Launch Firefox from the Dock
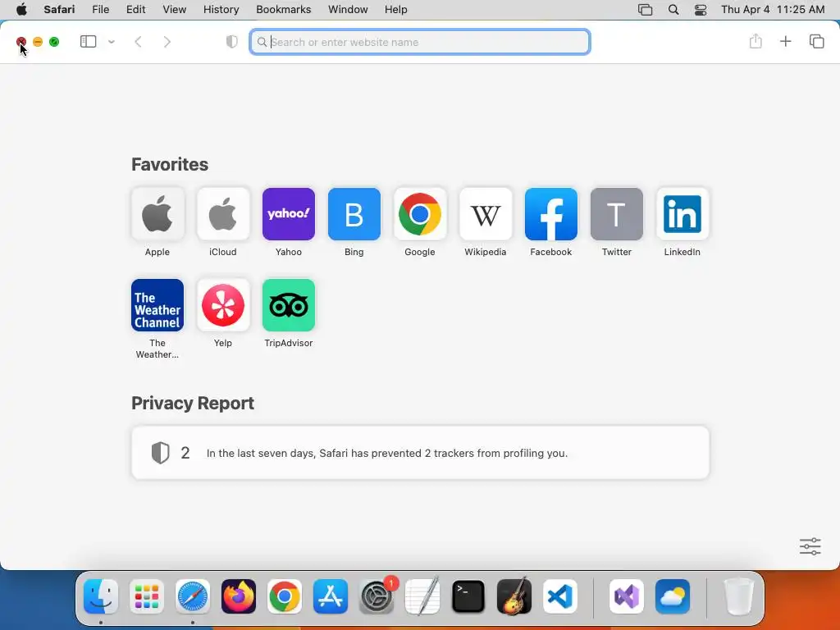 239,596
